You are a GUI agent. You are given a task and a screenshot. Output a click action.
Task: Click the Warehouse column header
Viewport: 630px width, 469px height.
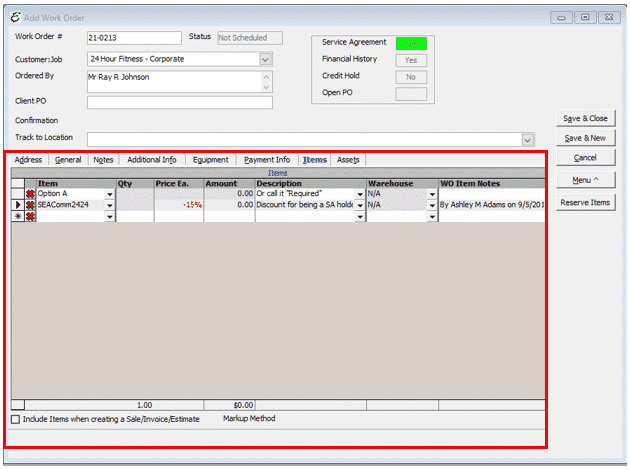coord(402,184)
